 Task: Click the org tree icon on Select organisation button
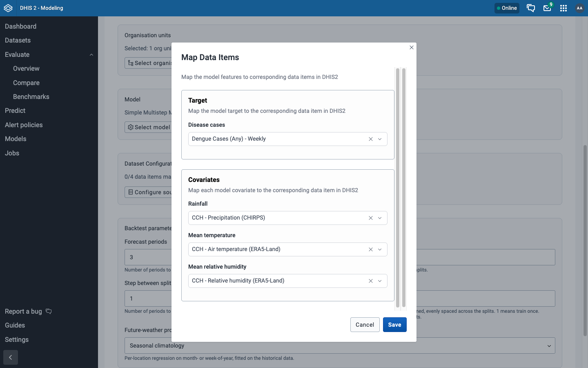131,63
